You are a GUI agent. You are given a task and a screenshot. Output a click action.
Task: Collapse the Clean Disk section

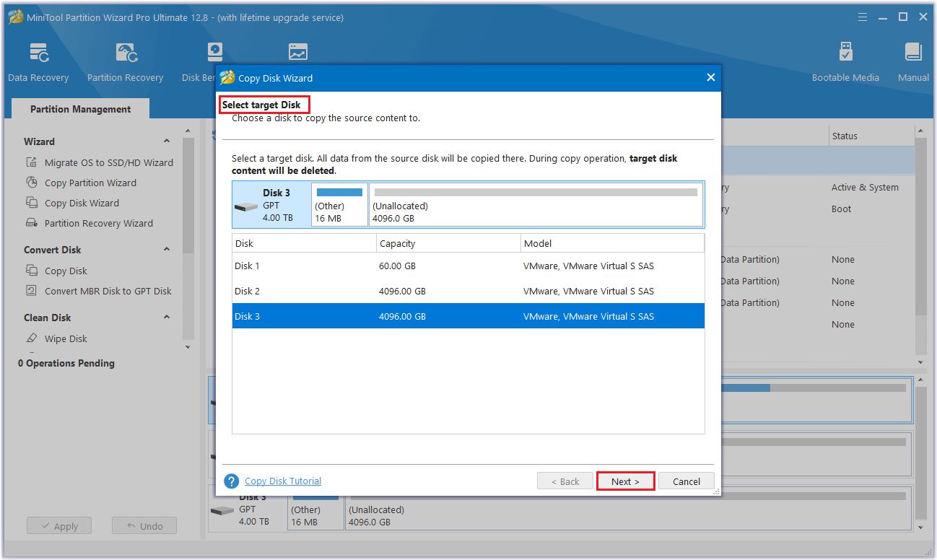(167, 318)
